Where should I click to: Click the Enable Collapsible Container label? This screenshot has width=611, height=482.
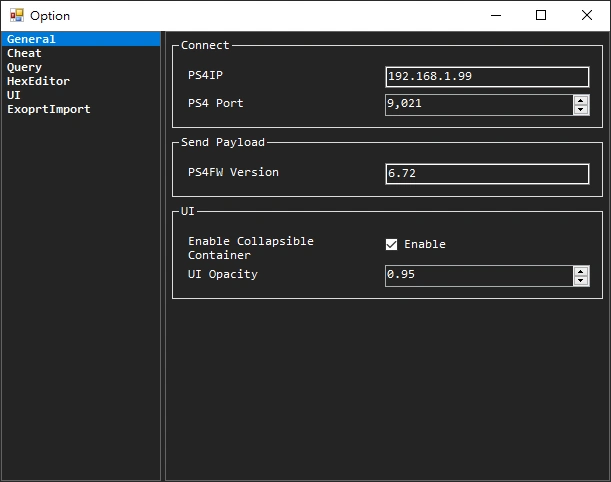[x=251, y=248]
